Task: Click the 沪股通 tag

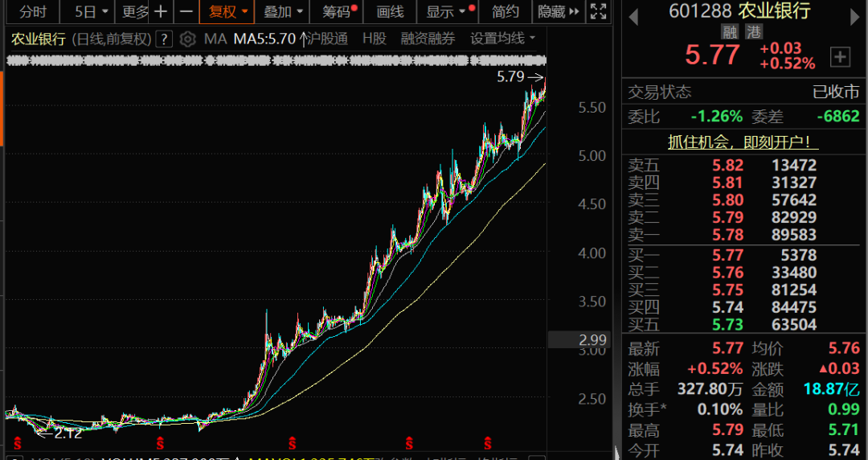Action: tap(327, 39)
